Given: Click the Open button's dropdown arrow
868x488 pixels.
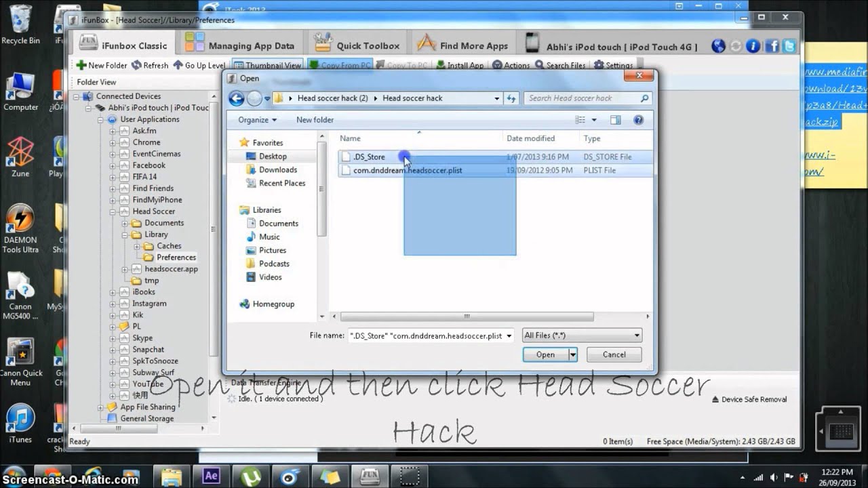Looking at the screenshot, I should click(573, 354).
